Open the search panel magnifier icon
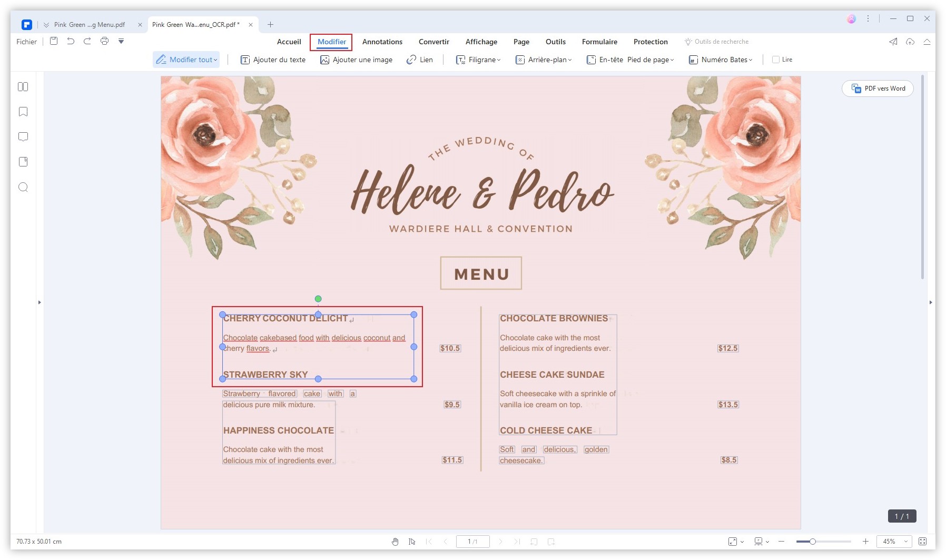The image size is (946, 560). coord(23,188)
